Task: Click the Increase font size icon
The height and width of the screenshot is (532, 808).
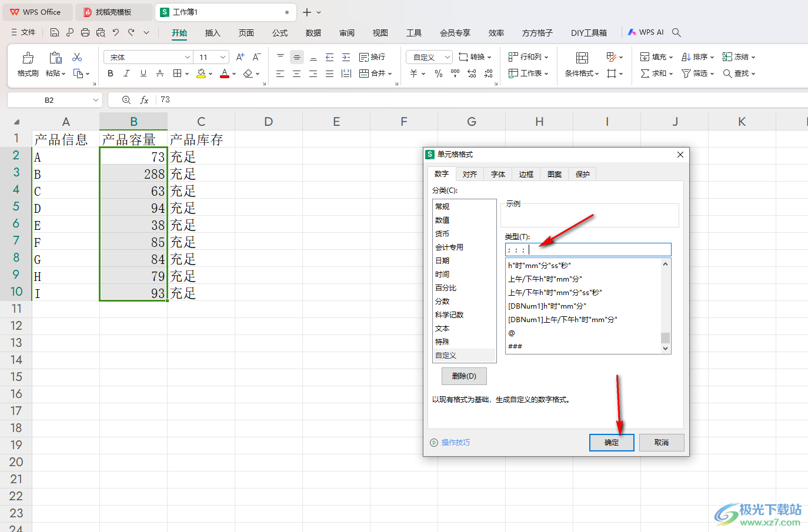Action: tap(240, 57)
